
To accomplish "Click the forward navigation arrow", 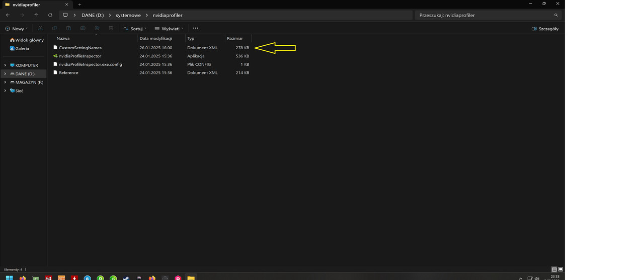I will point(22,15).
